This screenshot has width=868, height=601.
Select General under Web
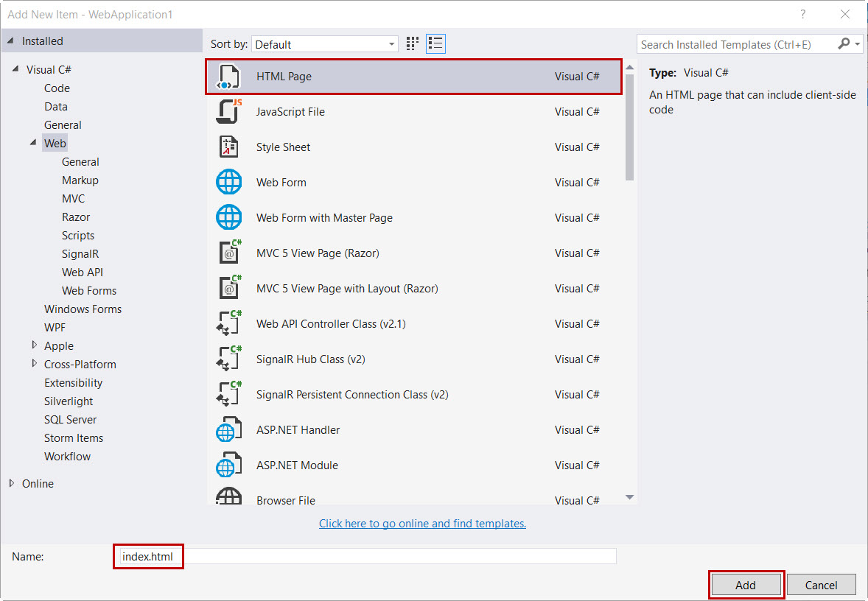[80, 161]
